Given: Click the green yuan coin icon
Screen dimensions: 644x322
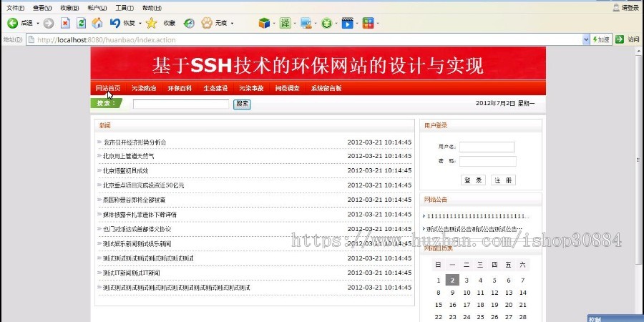Looking at the screenshot, I should pos(326,24).
